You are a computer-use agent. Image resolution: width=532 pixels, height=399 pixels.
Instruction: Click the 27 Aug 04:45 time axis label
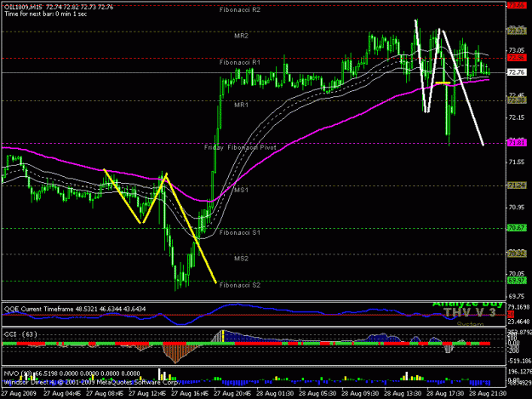pyautogui.click(x=62, y=394)
